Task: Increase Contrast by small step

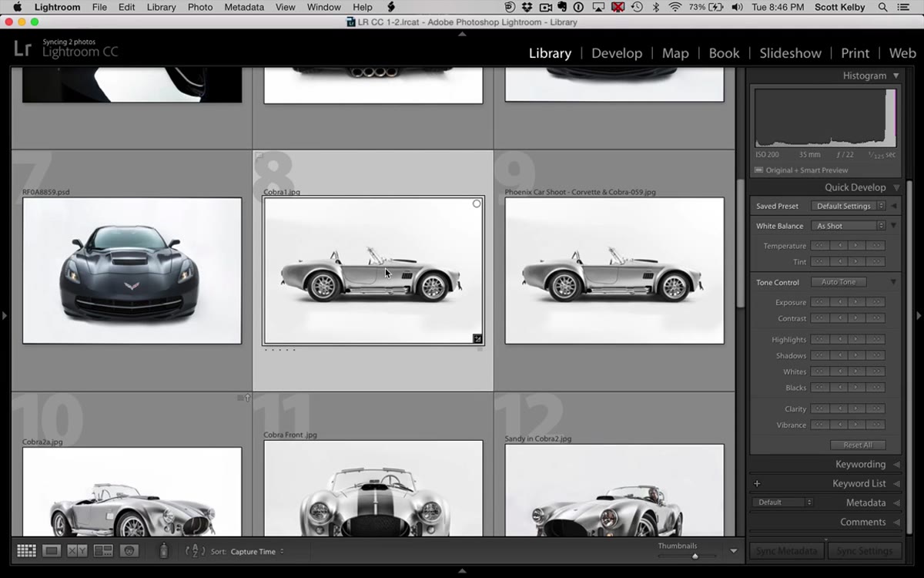Action: pyautogui.click(x=857, y=318)
